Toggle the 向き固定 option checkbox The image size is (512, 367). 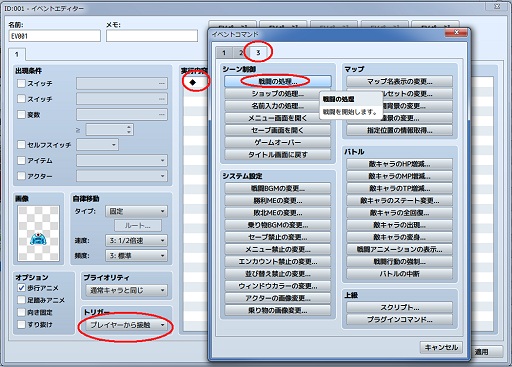tap(21, 312)
